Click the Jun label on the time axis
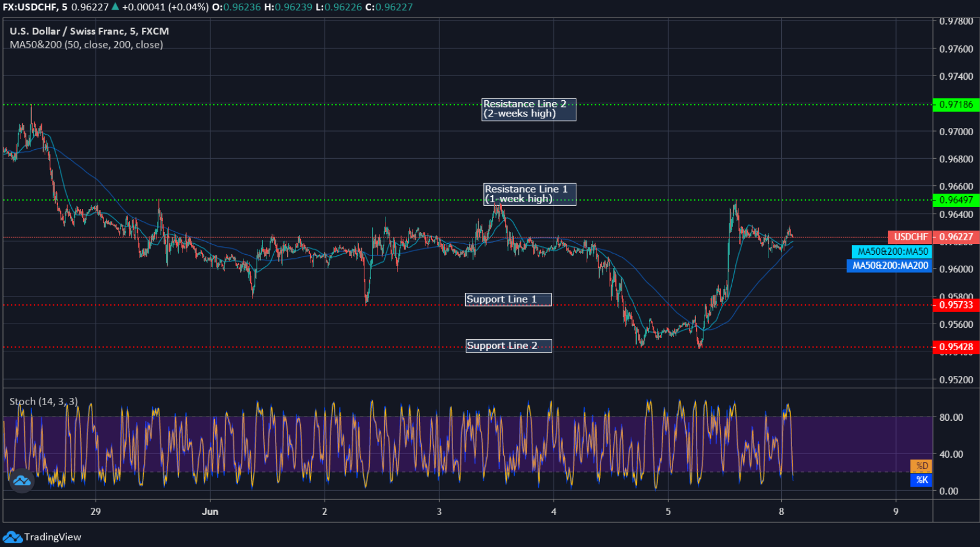980x547 pixels. (210, 511)
